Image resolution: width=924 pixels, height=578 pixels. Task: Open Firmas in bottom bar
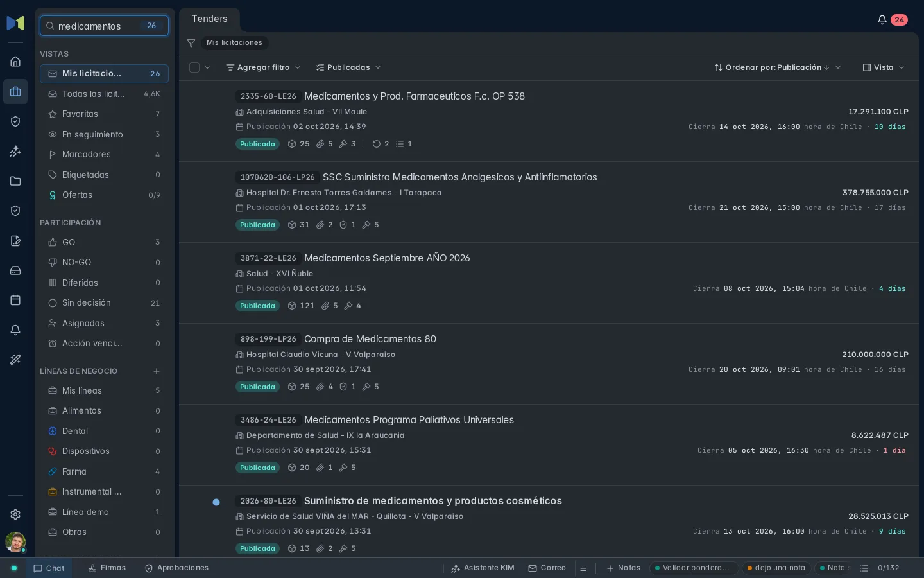click(x=107, y=568)
